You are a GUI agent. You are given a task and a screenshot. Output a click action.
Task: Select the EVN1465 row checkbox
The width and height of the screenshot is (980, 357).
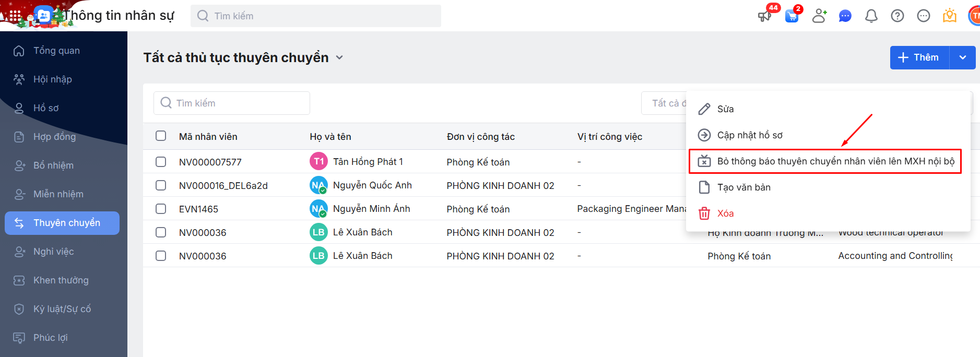click(161, 209)
